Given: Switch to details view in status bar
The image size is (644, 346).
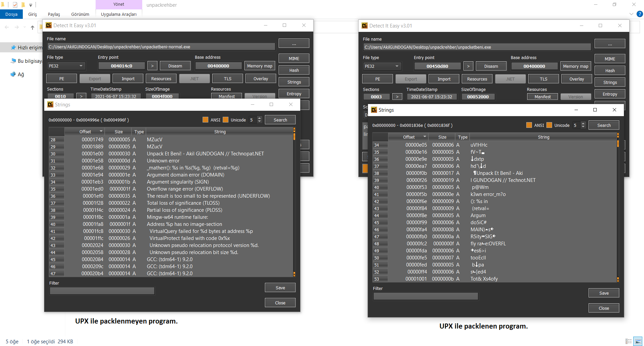Looking at the screenshot, I should 629,341.
